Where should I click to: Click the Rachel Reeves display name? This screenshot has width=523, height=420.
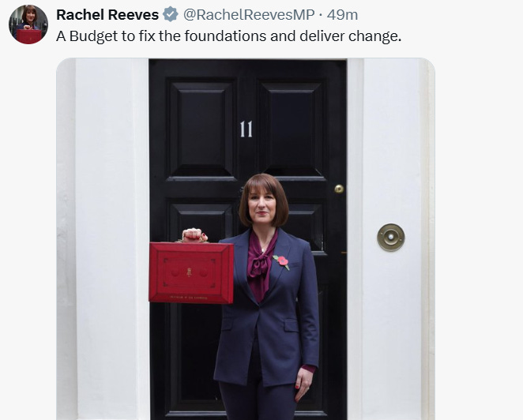coord(107,15)
